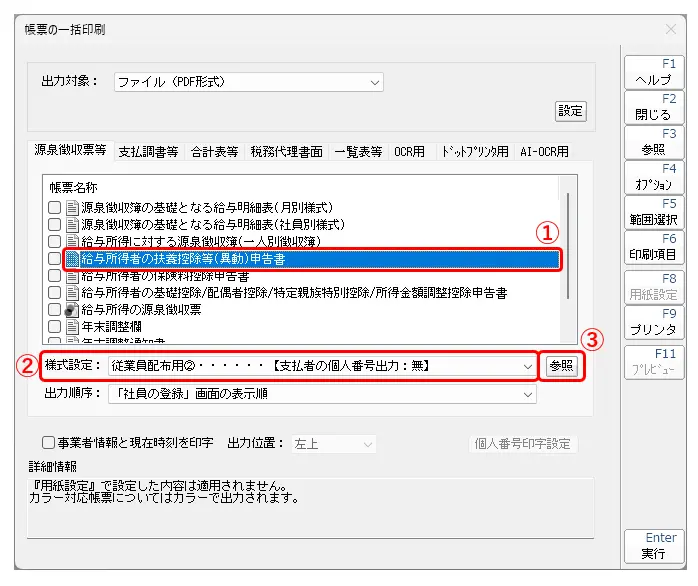
Task: Expand the 様式設定 dropdown
Action: [x=320, y=366]
